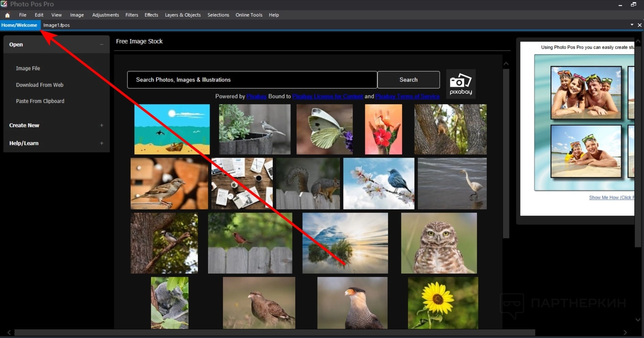Click the Show Me How link
Image resolution: width=644 pixels, height=338 pixels.
611,197
